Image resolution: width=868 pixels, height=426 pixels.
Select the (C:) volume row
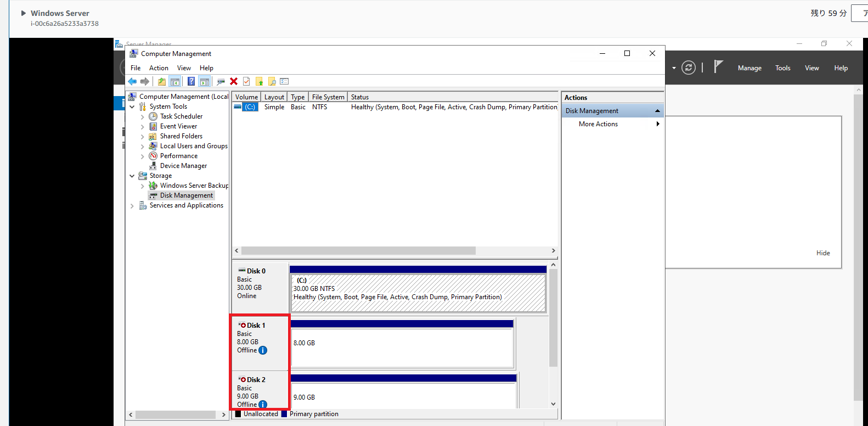[395, 107]
